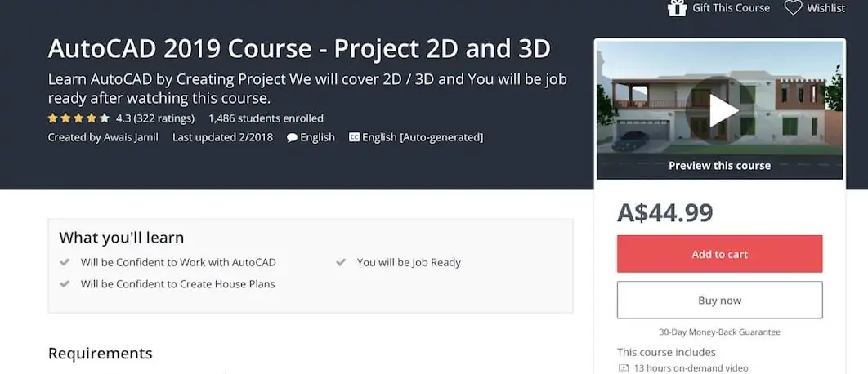Click the 30-Day Money-Back Guarantee text
868x374 pixels.
(x=719, y=332)
